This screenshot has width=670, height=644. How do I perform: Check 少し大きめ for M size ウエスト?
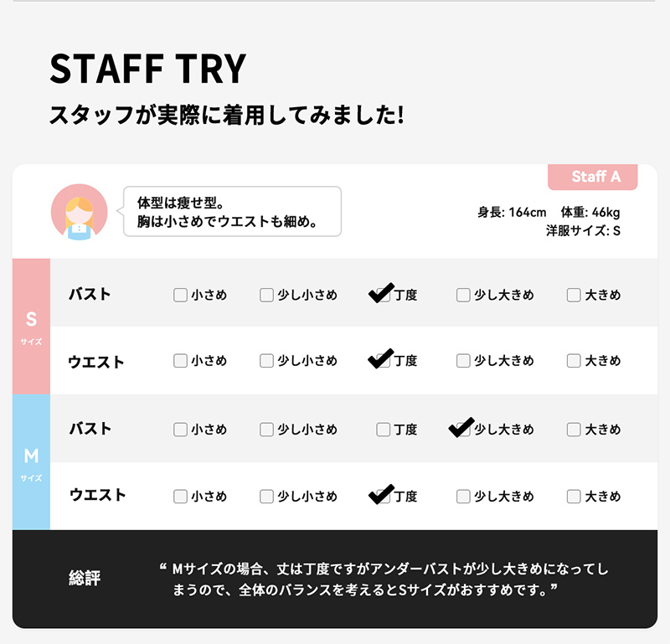coord(463,497)
